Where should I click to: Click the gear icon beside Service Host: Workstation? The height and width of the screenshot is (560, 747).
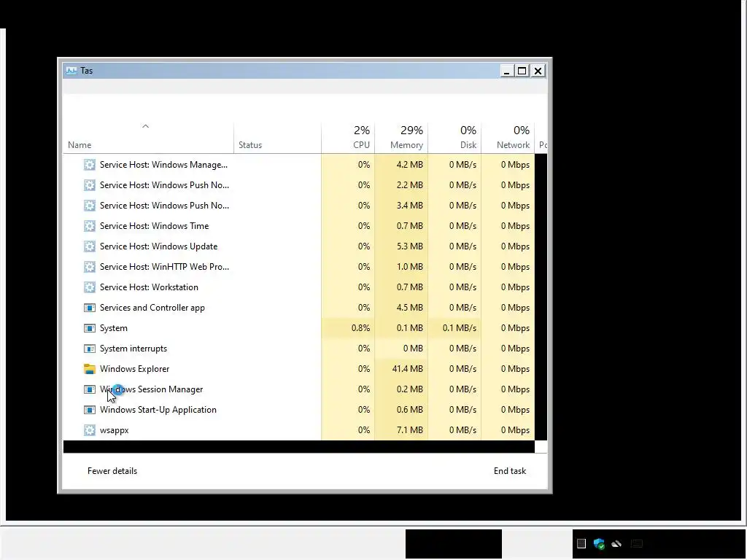[x=90, y=287]
